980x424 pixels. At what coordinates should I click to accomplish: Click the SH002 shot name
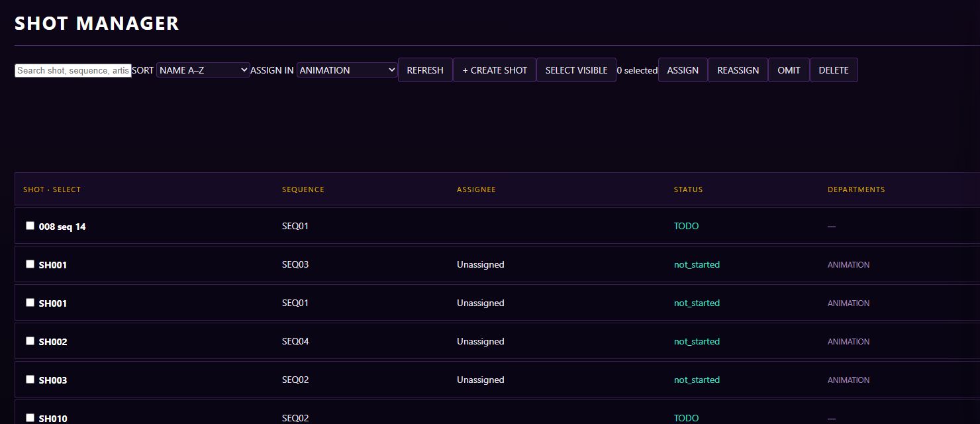(x=53, y=342)
